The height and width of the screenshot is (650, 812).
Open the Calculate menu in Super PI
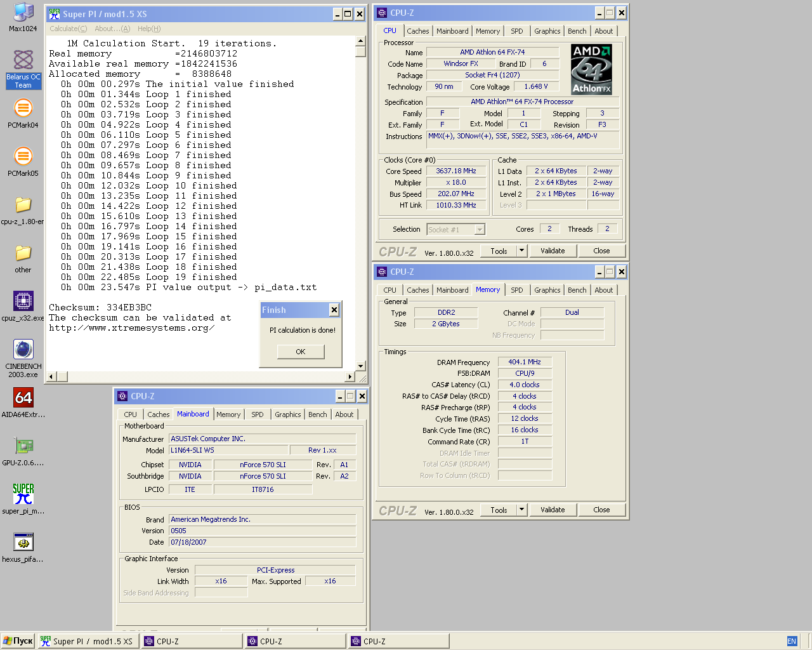tap(69, 29)
